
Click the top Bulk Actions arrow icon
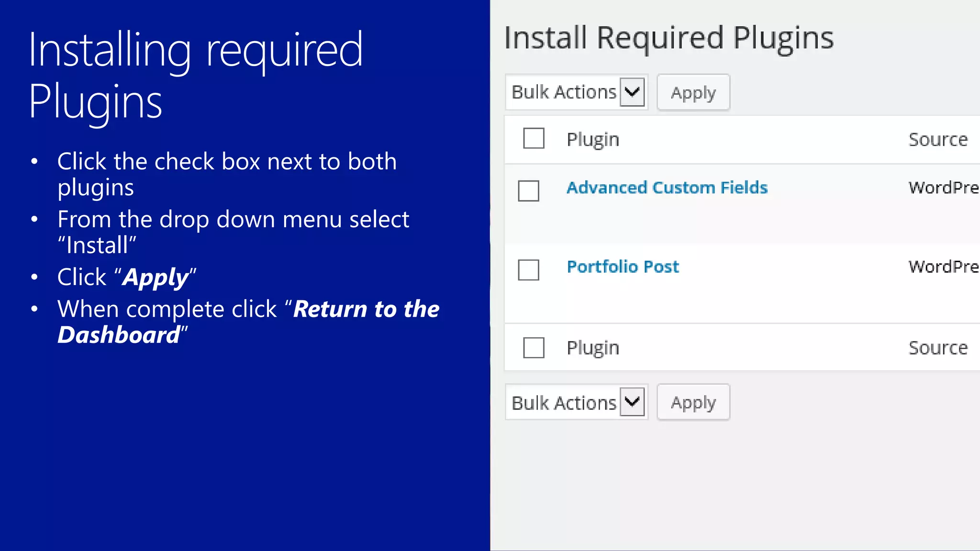coord(632,92)
